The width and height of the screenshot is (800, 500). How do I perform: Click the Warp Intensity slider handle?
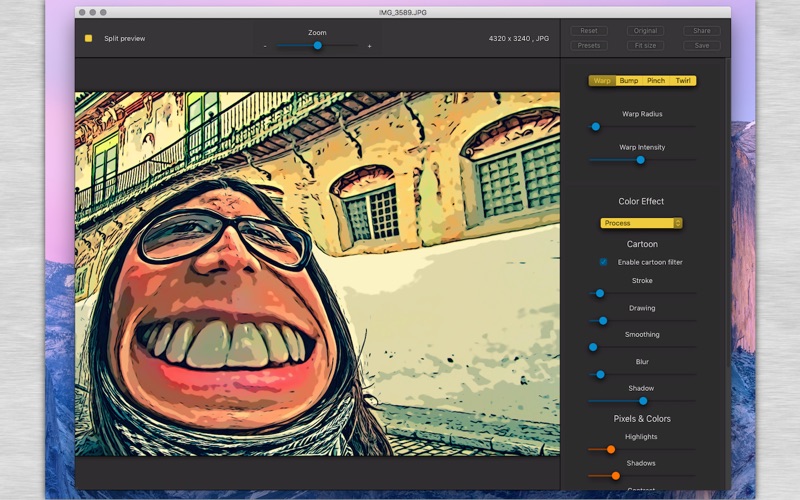(x=640, y=160)
